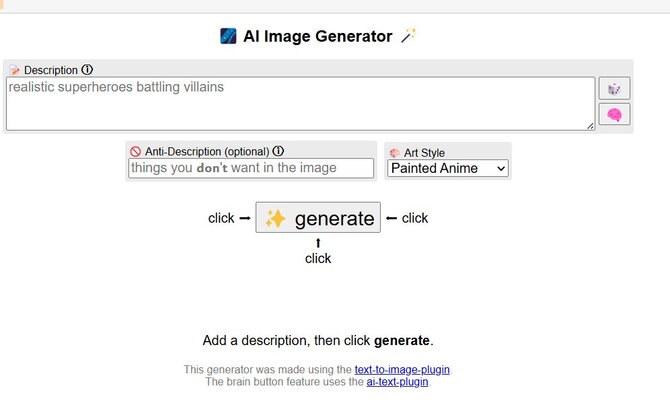This screenshot has width=670, height=409.
Task: Click the info icon beside Anti-Description label
Action: 278,152
